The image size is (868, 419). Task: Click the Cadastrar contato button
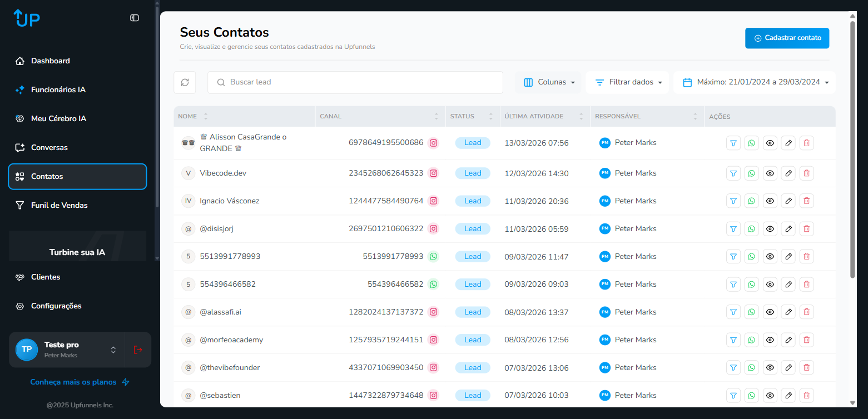[787, 38]
